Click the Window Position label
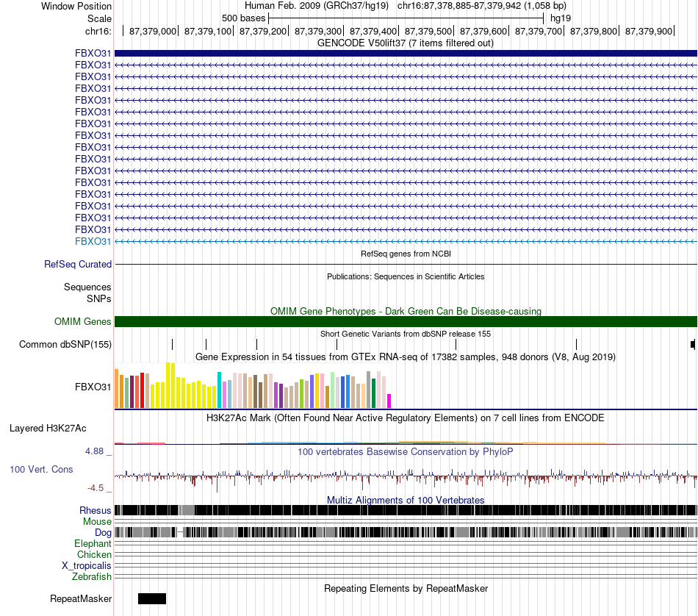The height and width of the screenshot is (616, 698). [x=76, y=6]
